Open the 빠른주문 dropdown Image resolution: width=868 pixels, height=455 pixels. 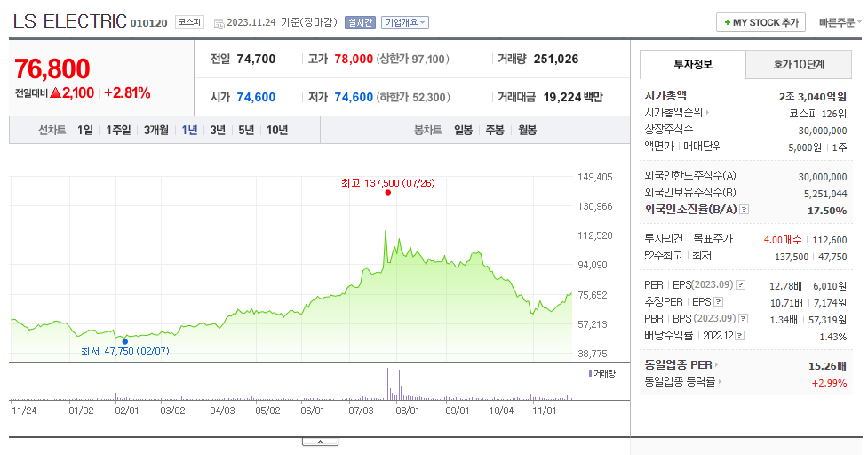pyautogui.click(x=840, y=23)
